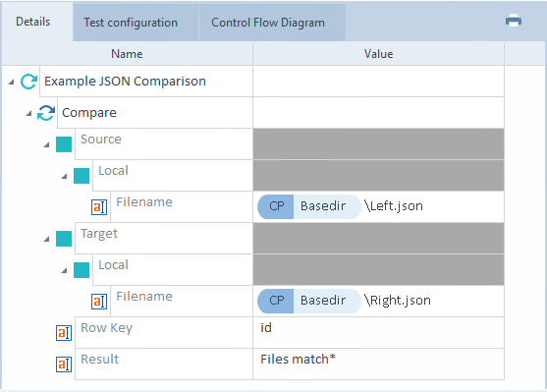Click the Compare step sync icon
This screenshot has width=547, height=392.
(x=46, y=113)
